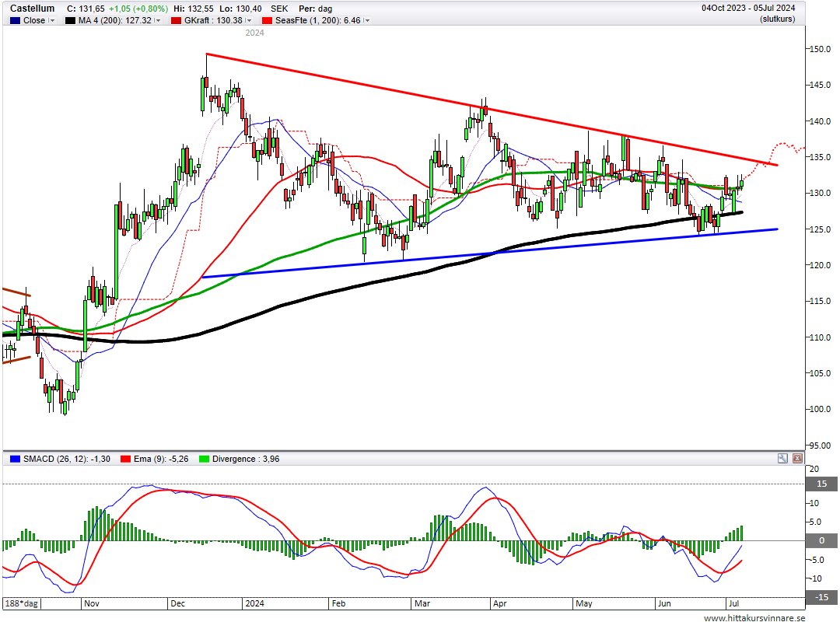Image resolution: width=840 pixels, height=622 pixels.
Task: Select the Mar marker on the timeline
Action: [x=422, y=603]
